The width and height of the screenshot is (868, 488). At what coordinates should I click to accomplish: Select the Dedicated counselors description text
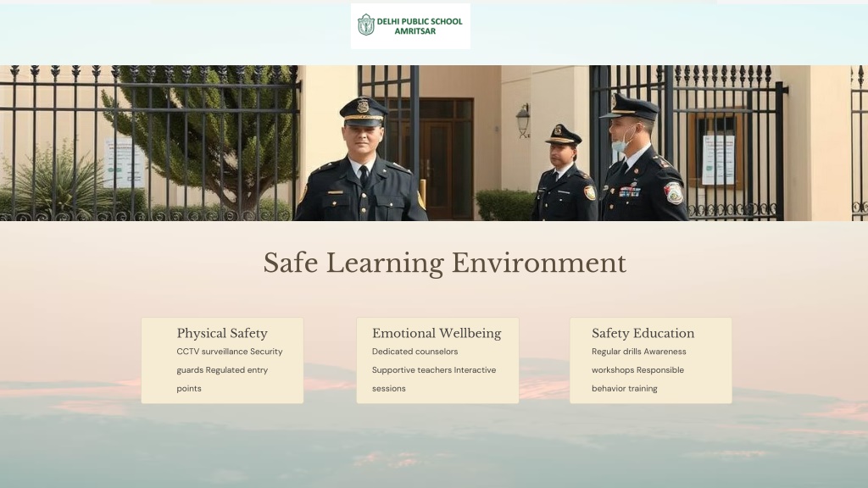pos(434,369)
